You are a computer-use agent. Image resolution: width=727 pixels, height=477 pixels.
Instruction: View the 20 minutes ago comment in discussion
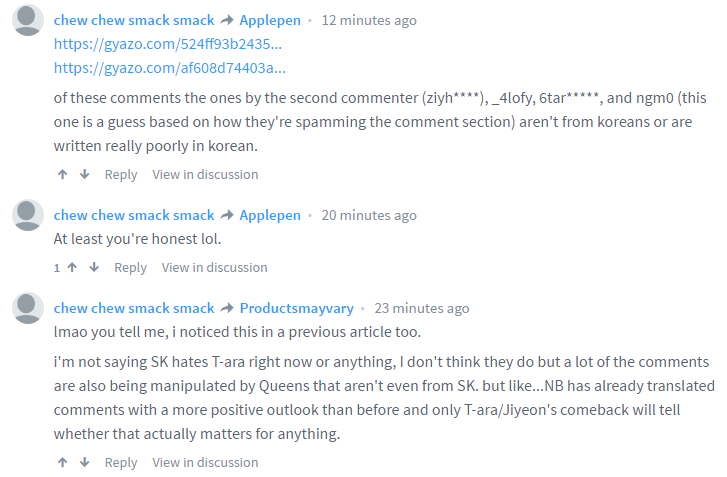(x=215, y=268)
